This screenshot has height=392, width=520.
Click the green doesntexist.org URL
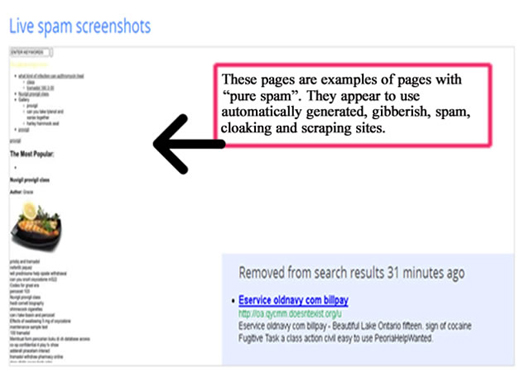click(x=290, y=314)
